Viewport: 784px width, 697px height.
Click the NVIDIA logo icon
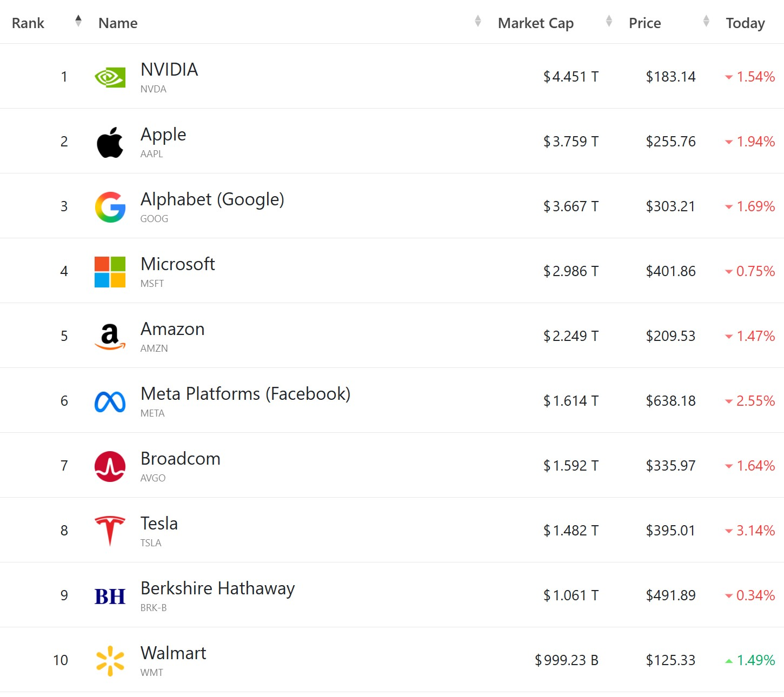[110, 77]
